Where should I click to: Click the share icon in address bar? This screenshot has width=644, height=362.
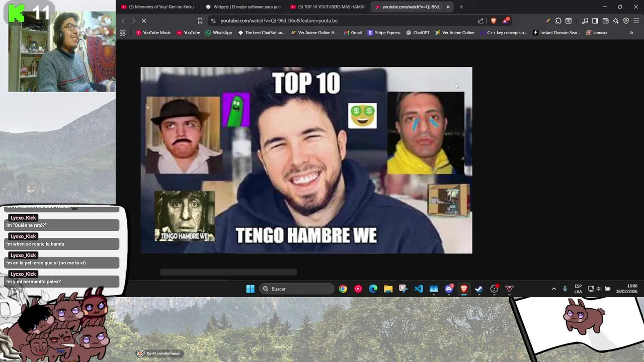pos(480,21)
